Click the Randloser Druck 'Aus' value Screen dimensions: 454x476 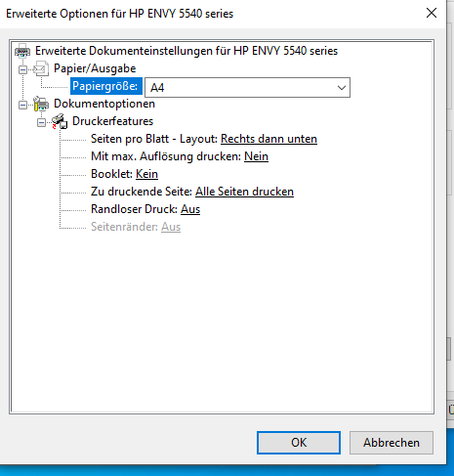tap(190, 209)
